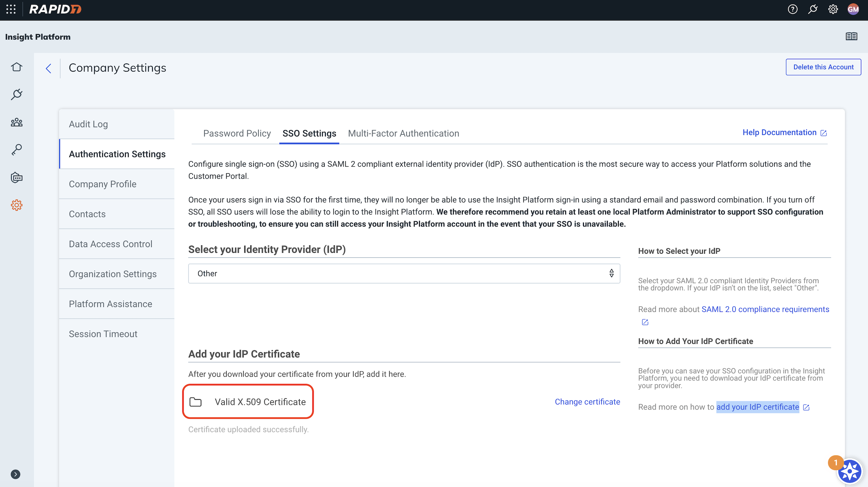This screenshot has height=487, width=868.
Task: Click the help question mark icon
Action: coord(792,9)
